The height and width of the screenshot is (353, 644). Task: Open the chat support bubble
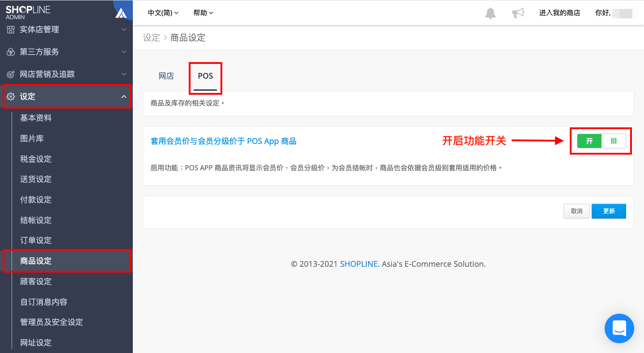click(x=619, y=328)
